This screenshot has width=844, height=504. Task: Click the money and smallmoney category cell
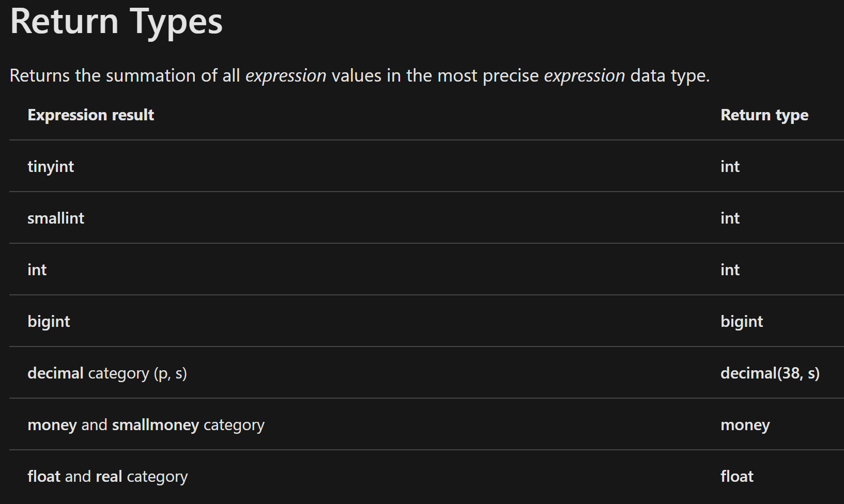pyautogui.click(x=146, y=425)
